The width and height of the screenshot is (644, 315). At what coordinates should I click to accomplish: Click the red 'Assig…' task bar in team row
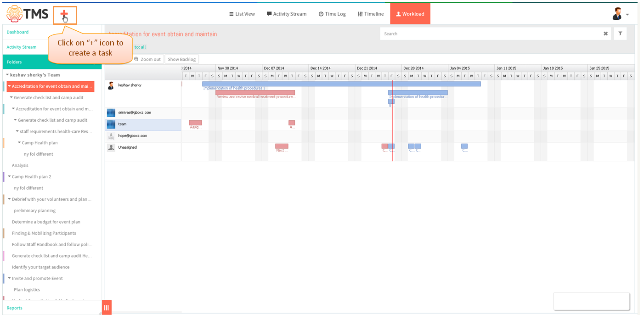coord(195,123)
